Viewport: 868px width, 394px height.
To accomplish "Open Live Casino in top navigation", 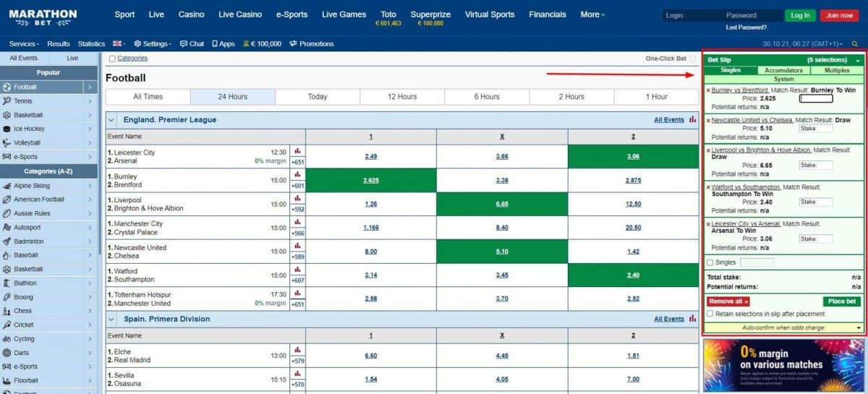I will tap(239, 14).
